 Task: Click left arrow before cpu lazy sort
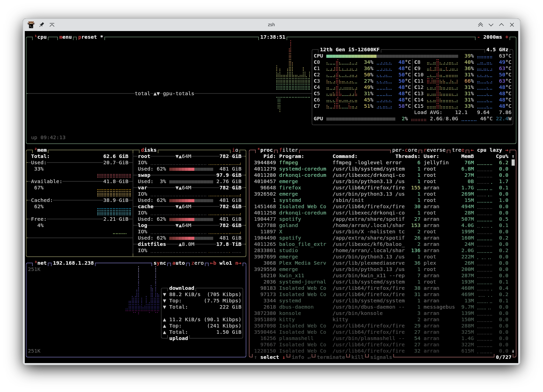tap(472, 150)
